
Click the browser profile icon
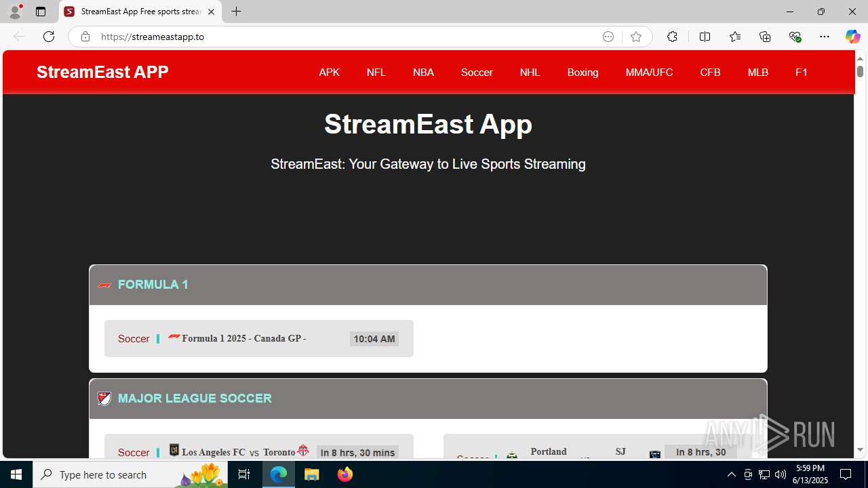click(15, 12)
